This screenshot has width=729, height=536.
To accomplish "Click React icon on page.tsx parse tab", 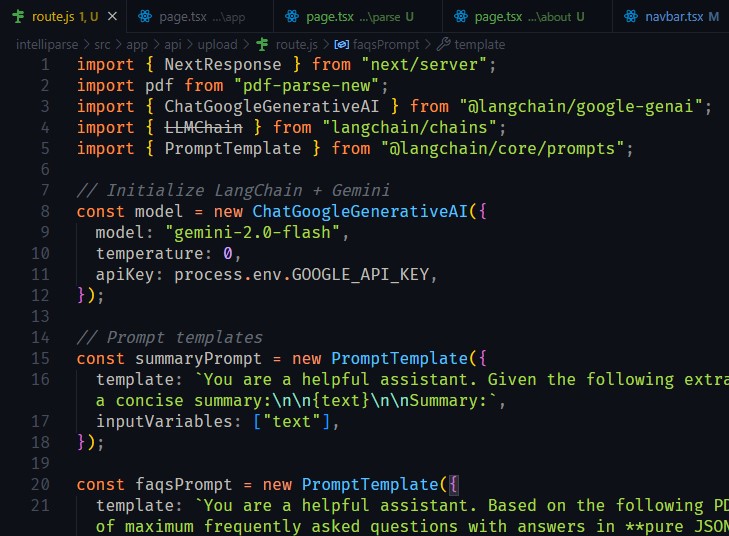I will click(292, 17).
